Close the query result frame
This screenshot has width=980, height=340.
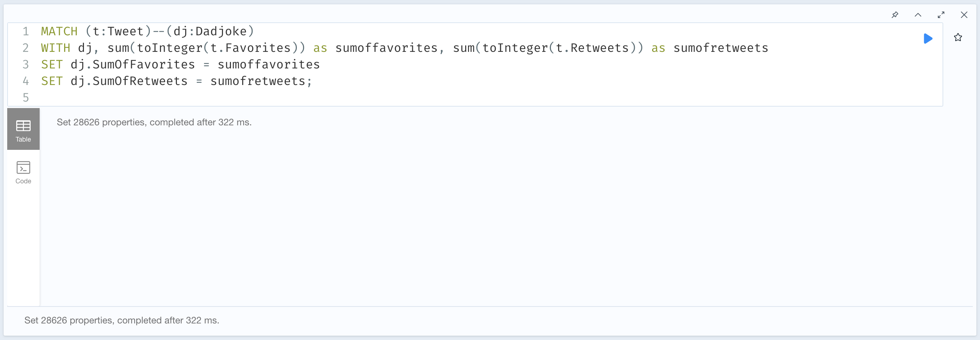coord(964,15)
